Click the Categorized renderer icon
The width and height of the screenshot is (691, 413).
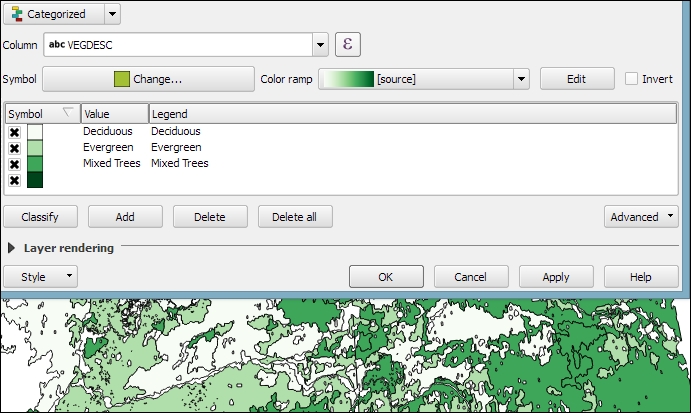pos(17,14)
